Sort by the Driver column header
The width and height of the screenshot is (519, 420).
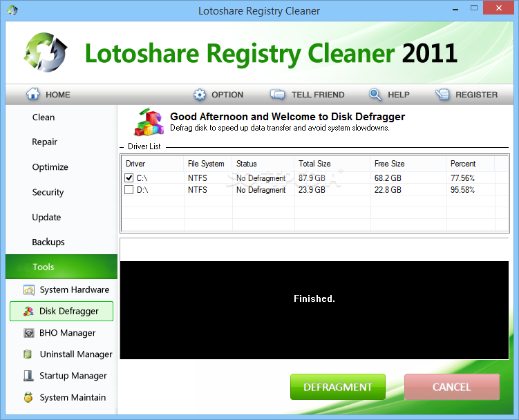(x=152, y=164)
